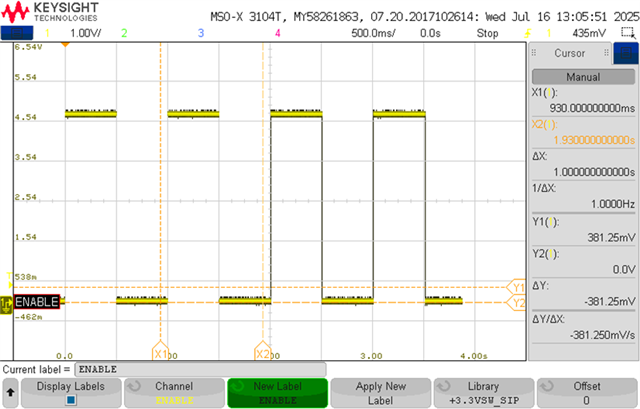Screen dimensions: 640x409
Task: Click the 1/ΔX readout 1.0000Hz
Action: click(613, 204)
